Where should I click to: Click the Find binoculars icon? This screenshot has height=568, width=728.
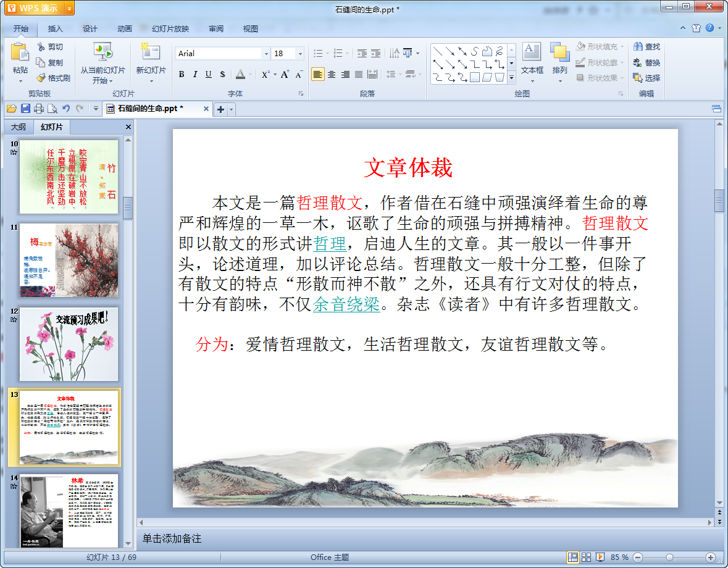click(x=638, y=46)
